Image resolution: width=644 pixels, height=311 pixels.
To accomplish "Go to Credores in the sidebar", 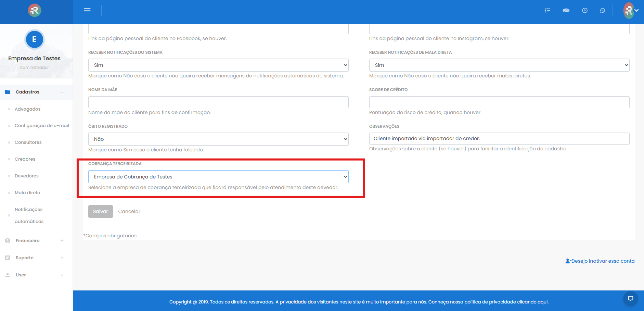I will tap(25, 159).
